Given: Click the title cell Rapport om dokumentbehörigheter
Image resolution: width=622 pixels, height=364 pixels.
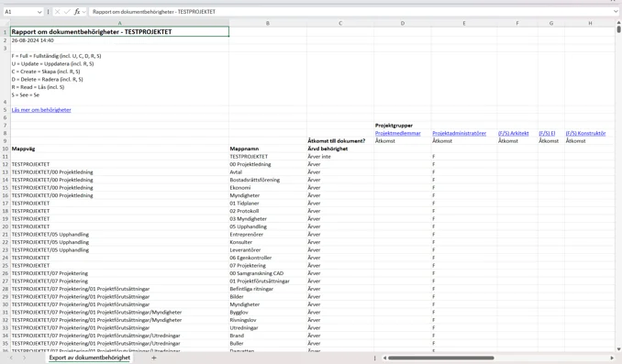Looking at the screenshot, I should coord(119,31).
